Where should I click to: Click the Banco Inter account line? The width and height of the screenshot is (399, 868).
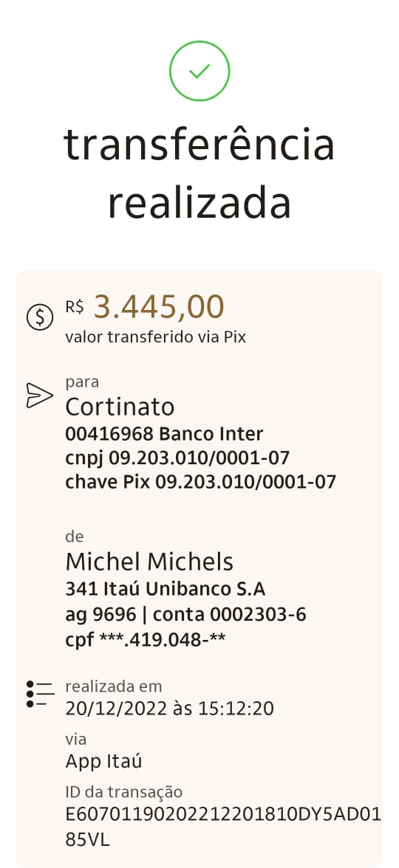coord(164,433)
